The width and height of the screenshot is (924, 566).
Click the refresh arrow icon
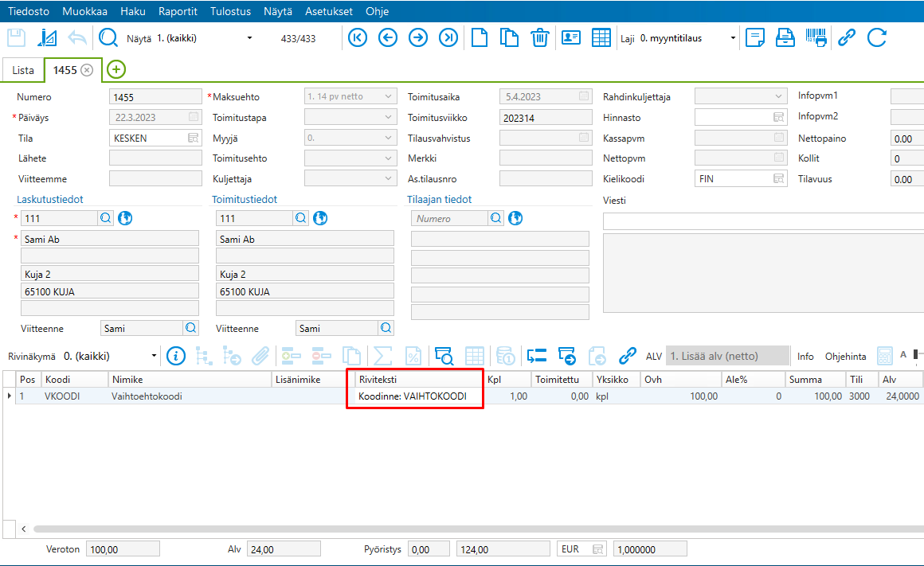(876, 37)
